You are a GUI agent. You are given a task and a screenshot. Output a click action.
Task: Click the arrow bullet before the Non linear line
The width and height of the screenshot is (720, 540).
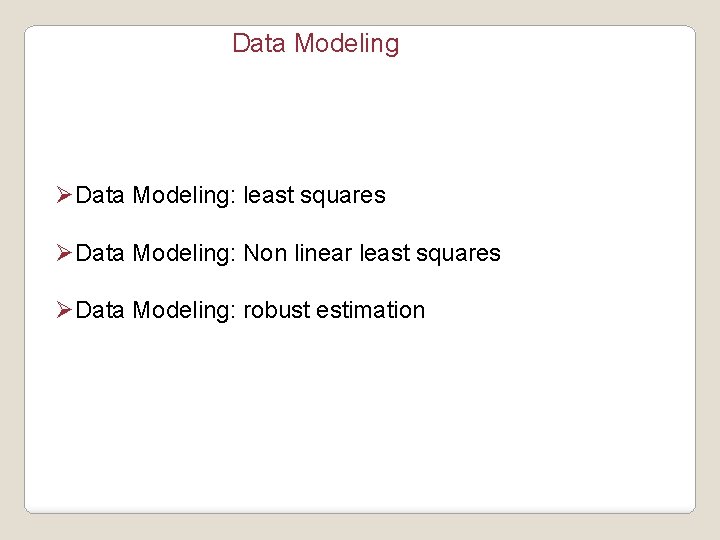pos(64,253)
